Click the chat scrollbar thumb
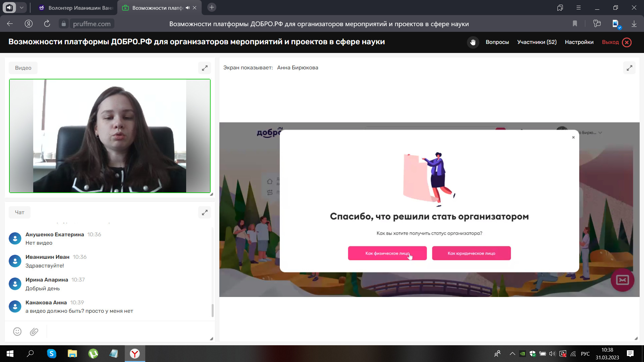 coord(212,310)
